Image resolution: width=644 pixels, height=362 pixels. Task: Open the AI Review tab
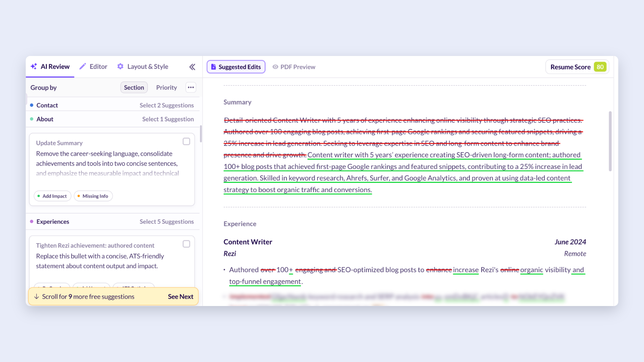50,67
